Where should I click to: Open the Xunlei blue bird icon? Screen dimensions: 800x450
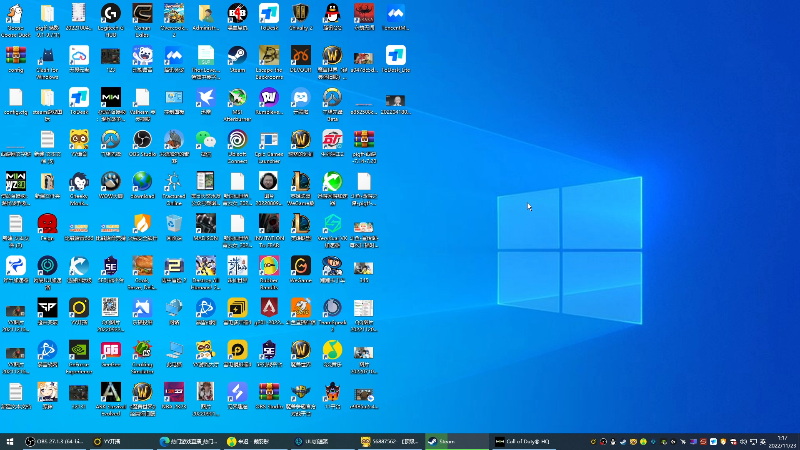click(206, 102)
